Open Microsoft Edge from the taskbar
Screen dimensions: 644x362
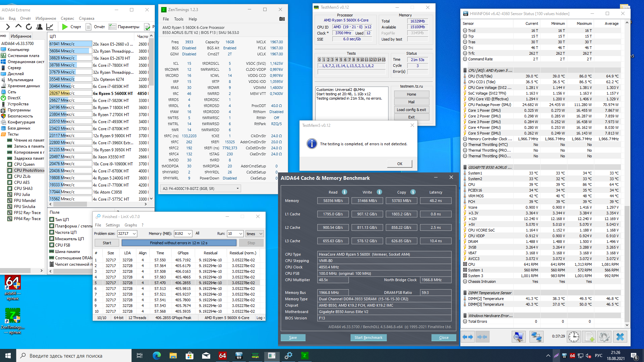click(x=157, y=356)
